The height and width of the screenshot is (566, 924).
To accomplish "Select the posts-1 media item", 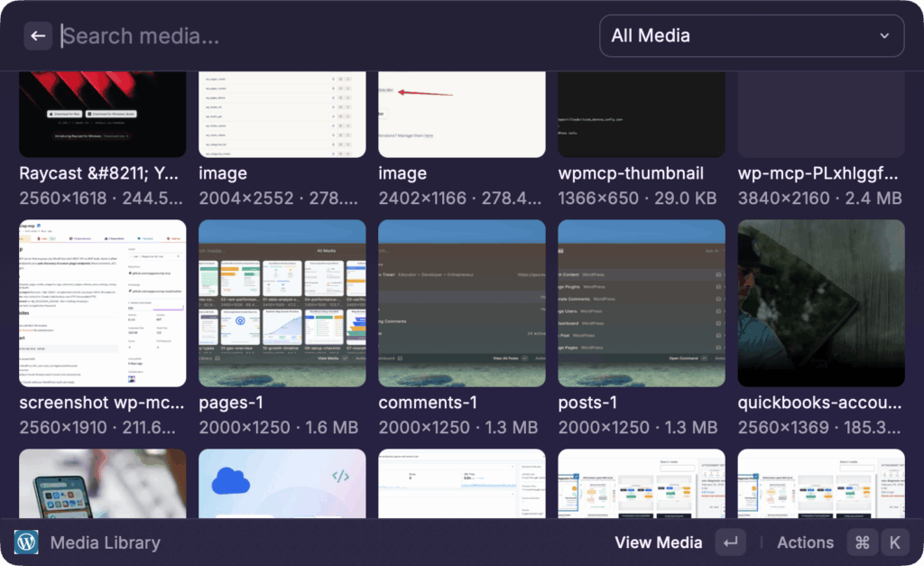I will click(641, 302).
